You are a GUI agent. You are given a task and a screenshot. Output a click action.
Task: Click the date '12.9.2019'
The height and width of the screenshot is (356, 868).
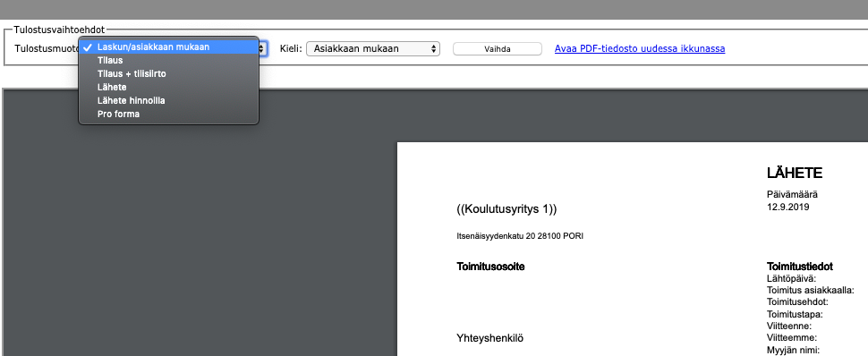coord(788,207)
